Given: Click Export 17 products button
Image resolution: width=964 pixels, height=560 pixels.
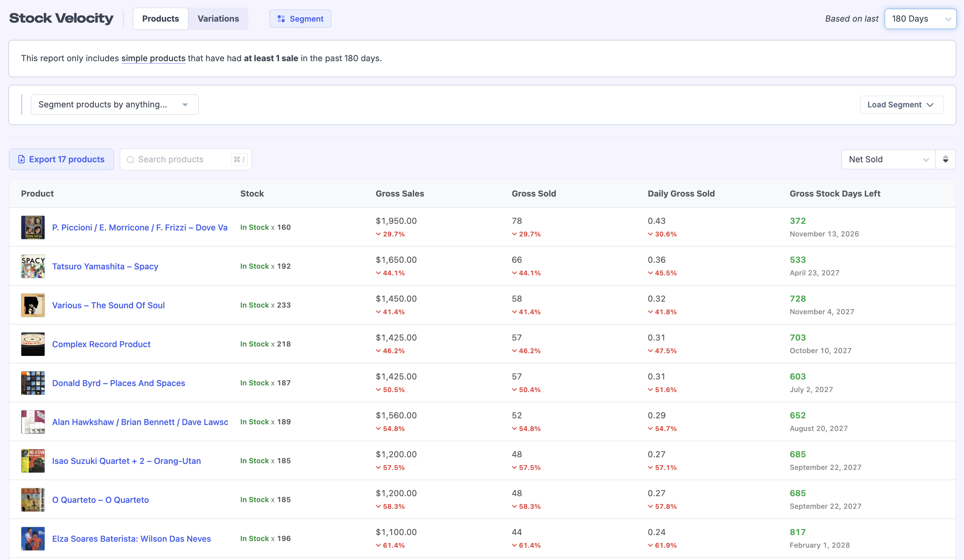Looking at the screenshot, I should [x=61, y=159].
